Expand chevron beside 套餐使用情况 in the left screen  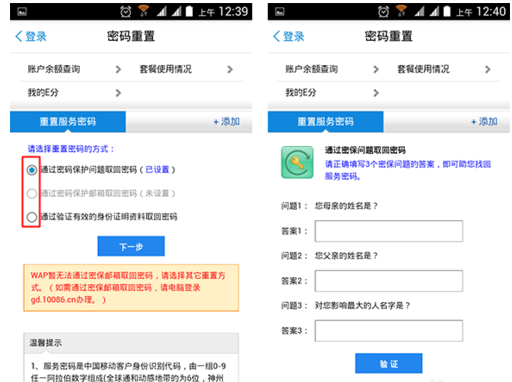tap(230, 69)
